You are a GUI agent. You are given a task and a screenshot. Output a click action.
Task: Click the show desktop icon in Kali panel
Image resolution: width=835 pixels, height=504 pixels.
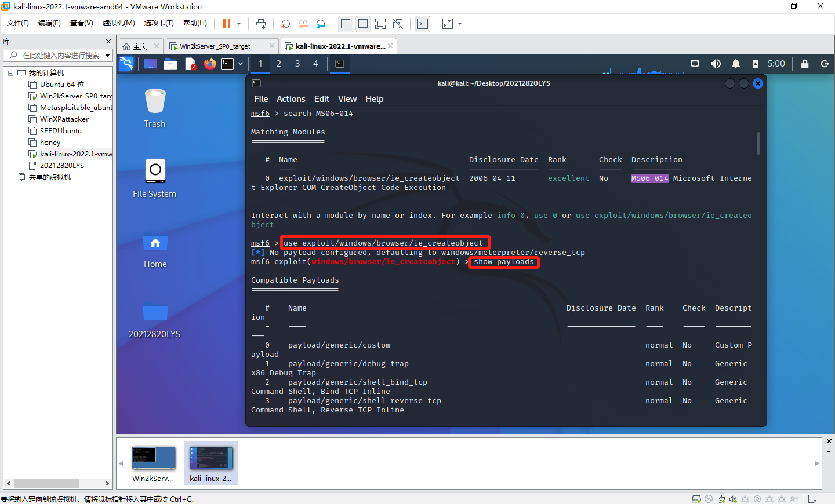point(151,64)
